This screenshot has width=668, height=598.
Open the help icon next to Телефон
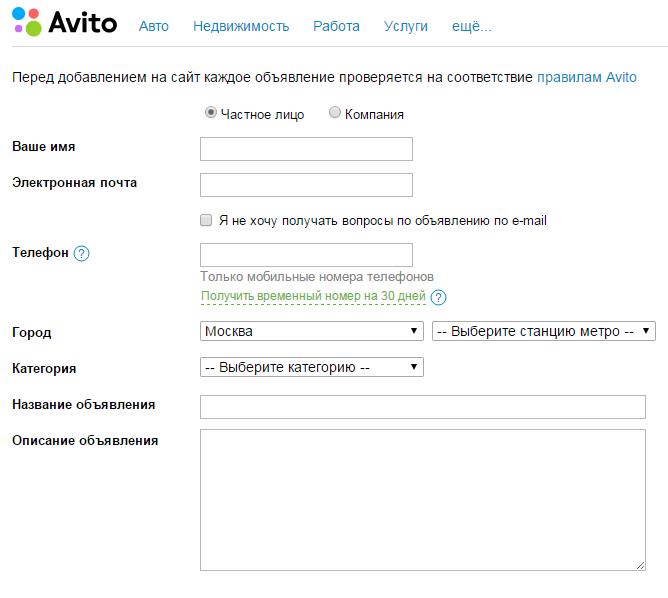coord(81,253)
